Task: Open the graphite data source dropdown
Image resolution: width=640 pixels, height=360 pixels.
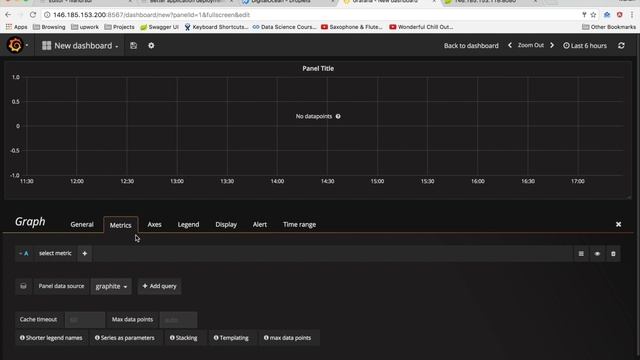Action: [111, 287]
